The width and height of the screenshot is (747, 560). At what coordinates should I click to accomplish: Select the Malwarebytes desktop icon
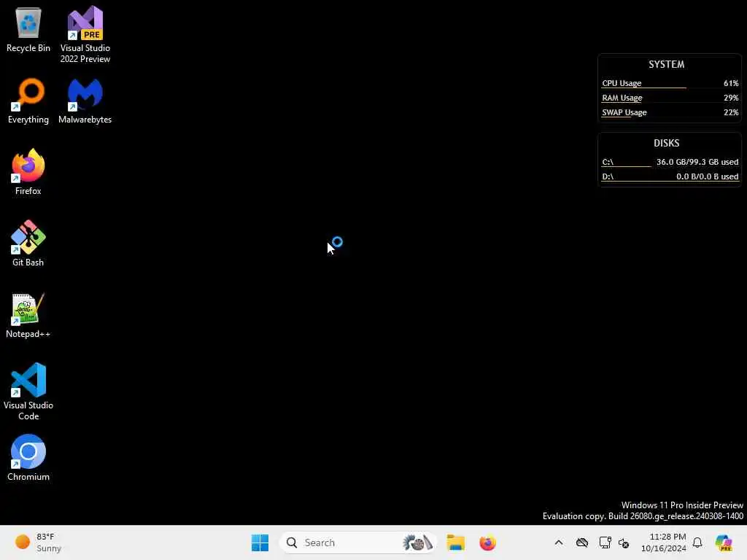[x=85, y=101]
